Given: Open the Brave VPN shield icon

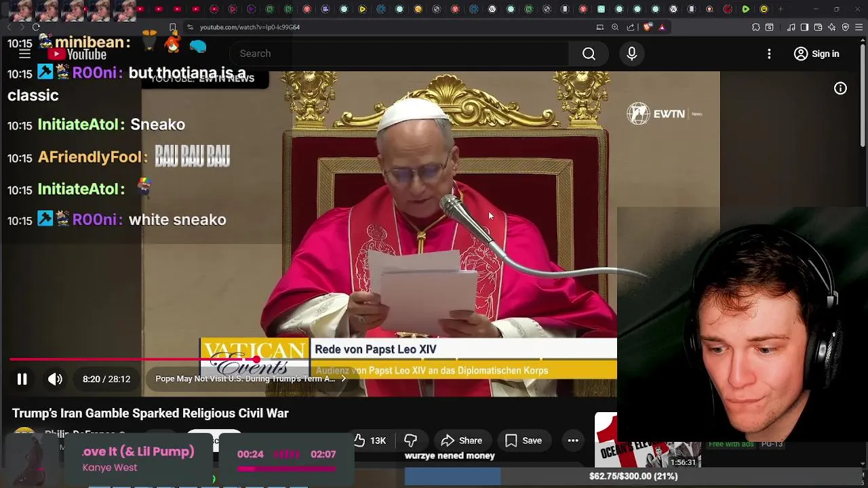Looking at the screenshot, I should tap(846, 27).
